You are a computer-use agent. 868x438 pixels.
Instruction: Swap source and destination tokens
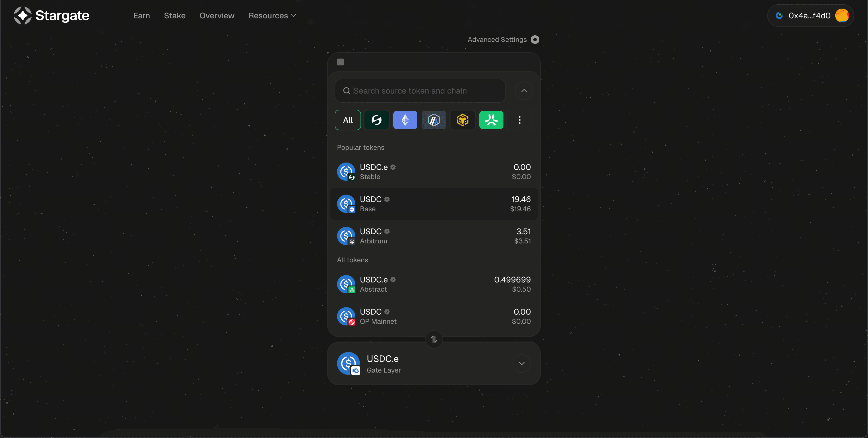coord(434,339)
